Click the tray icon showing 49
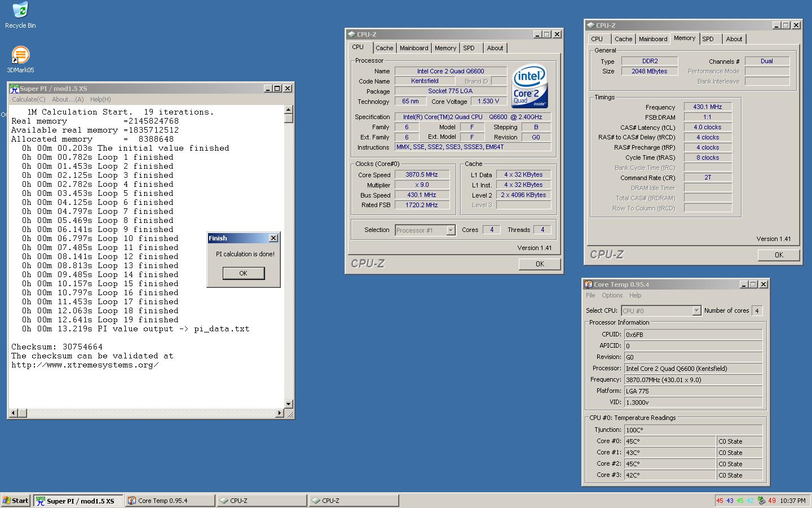 pos(771,501)
